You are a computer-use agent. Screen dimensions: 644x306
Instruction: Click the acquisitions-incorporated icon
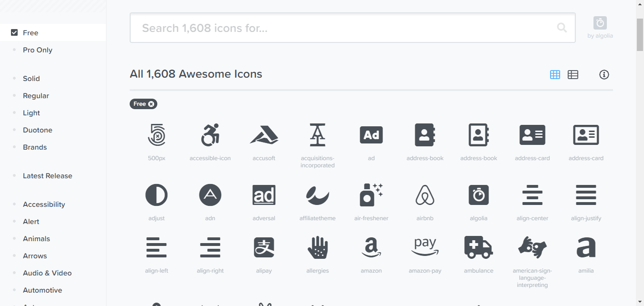coord(317,135)
